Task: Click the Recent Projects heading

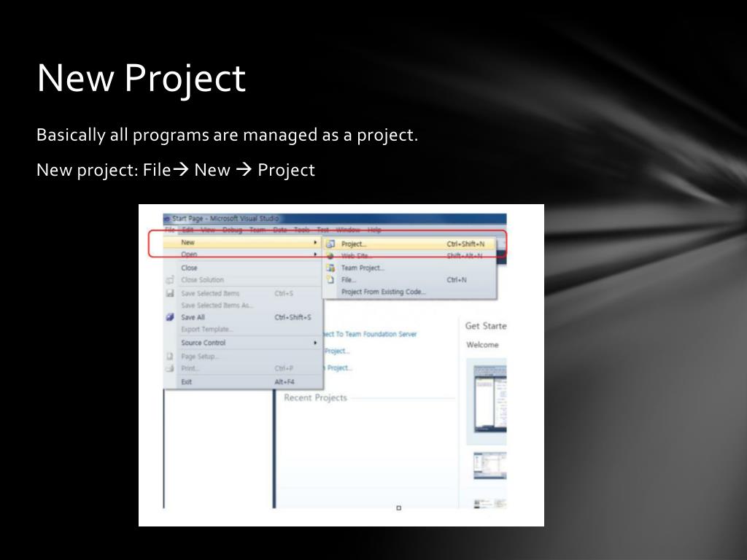Action: pyautogui.click(x=315, y=397)
